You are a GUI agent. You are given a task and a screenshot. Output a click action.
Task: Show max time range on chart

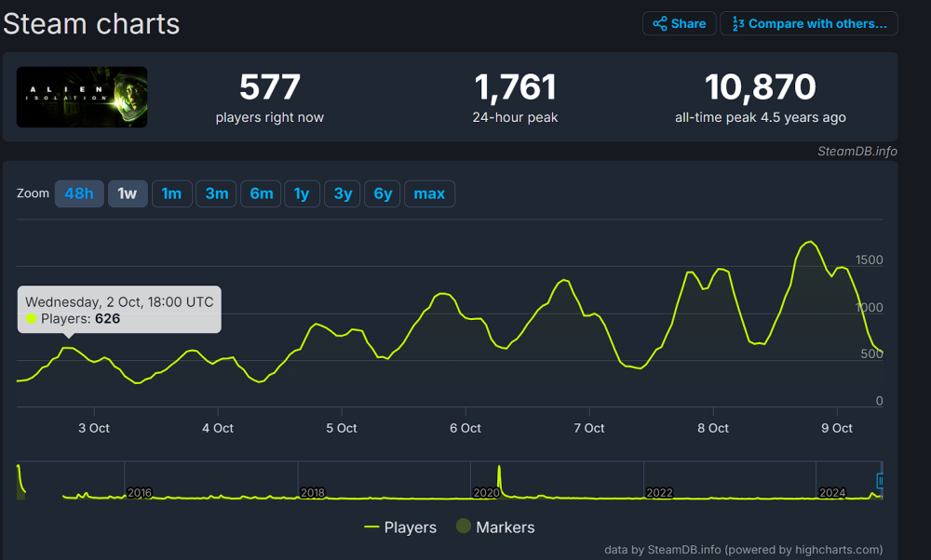click(429, 193)
